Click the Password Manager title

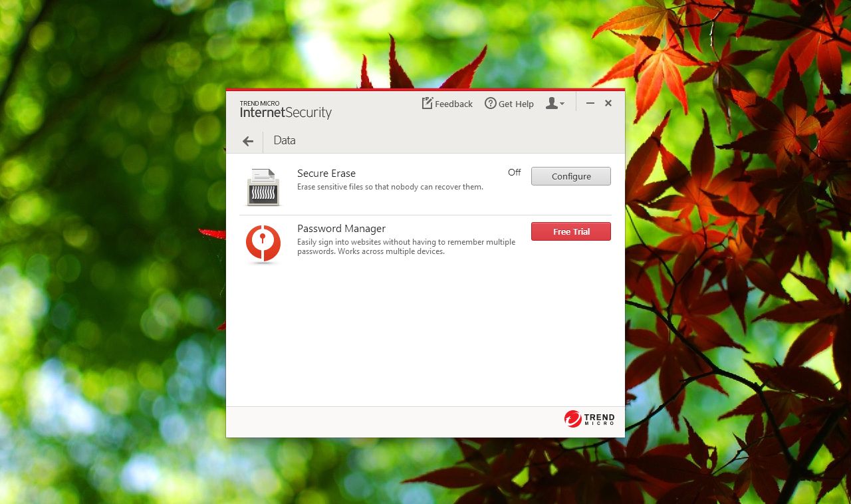point(341,229)
